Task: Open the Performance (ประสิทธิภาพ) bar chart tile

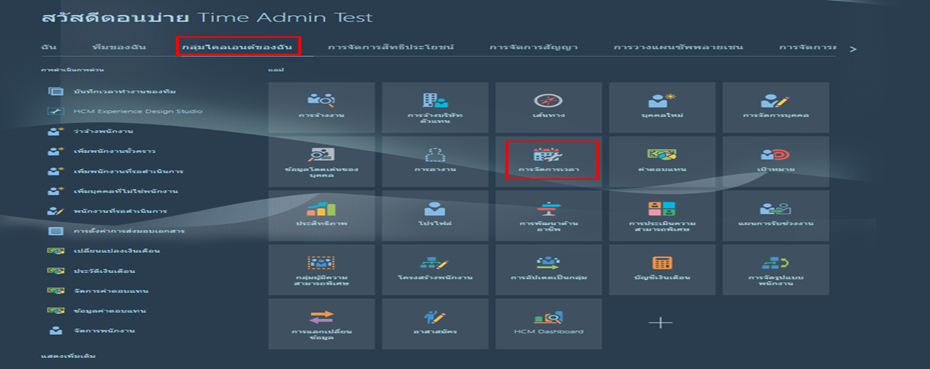Action: click(x=321, y=215)
